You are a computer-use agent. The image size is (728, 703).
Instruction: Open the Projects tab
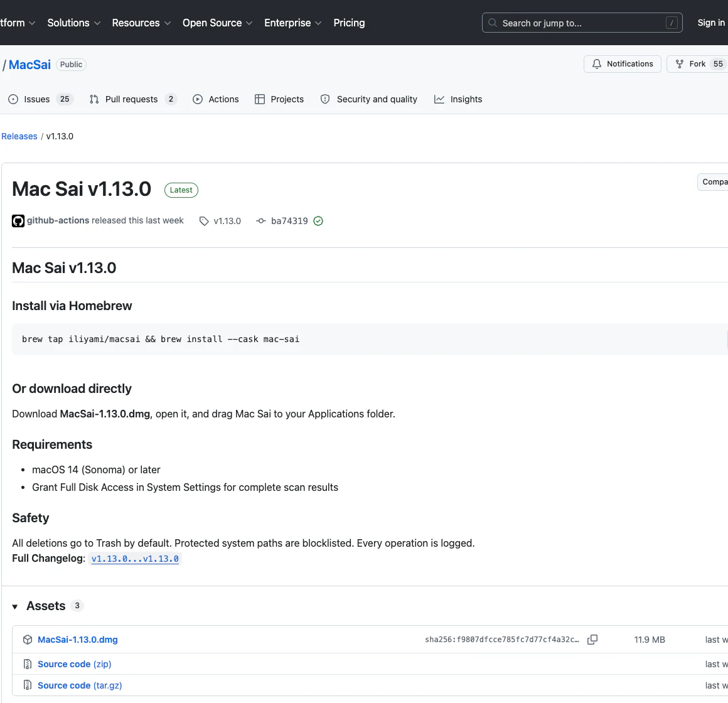point(279,99)
